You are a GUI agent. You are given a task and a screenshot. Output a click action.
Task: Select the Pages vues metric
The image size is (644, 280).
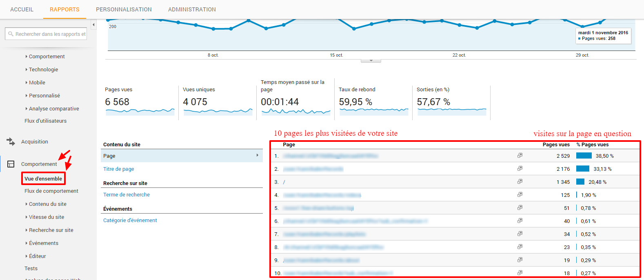[140, 101]
